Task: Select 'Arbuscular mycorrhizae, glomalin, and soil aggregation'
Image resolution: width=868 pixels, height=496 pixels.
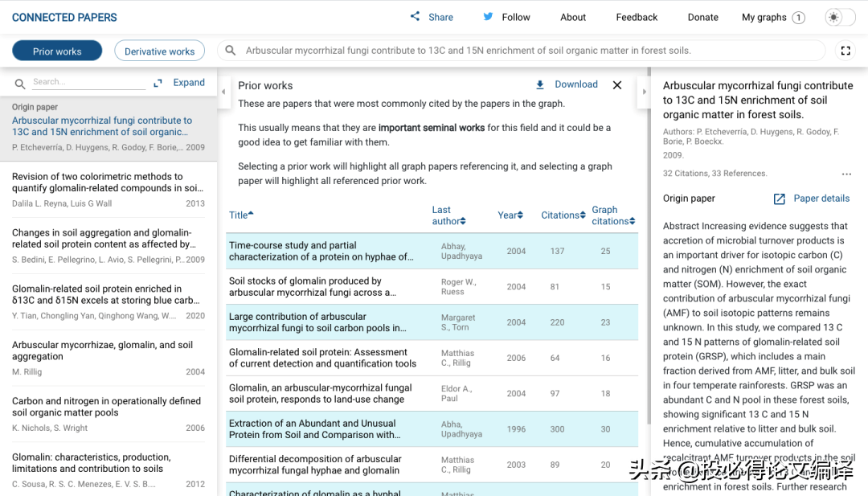Action: (x=108, y=358)
